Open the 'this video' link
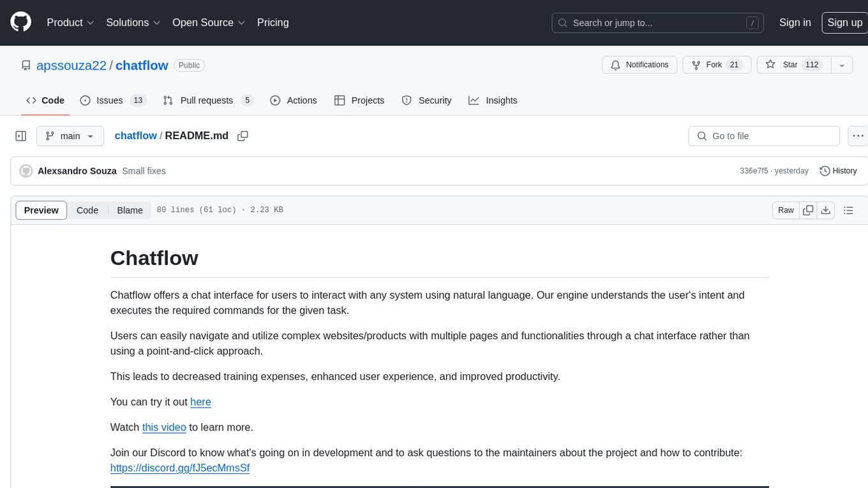Screen dimensions: 868x488 click(x=164, y=427)
